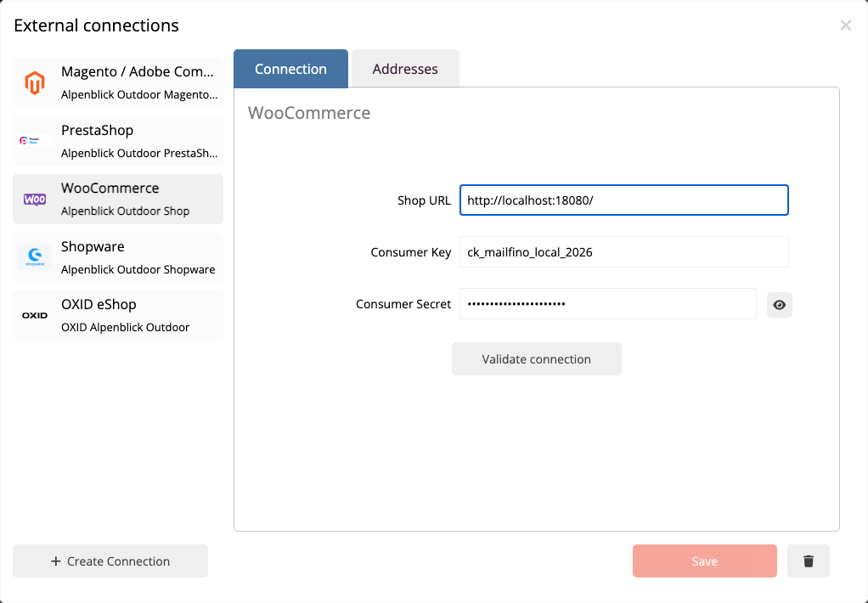
Task: Click the 'Consumer Secret' label
Action: (403, 304)
